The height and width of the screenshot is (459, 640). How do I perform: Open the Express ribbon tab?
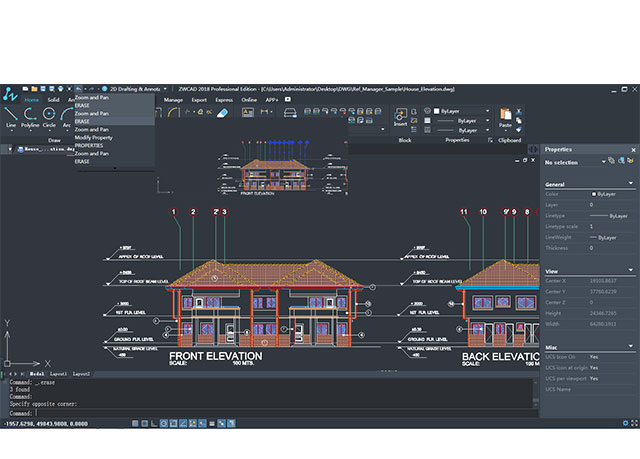tap(224, 100)
